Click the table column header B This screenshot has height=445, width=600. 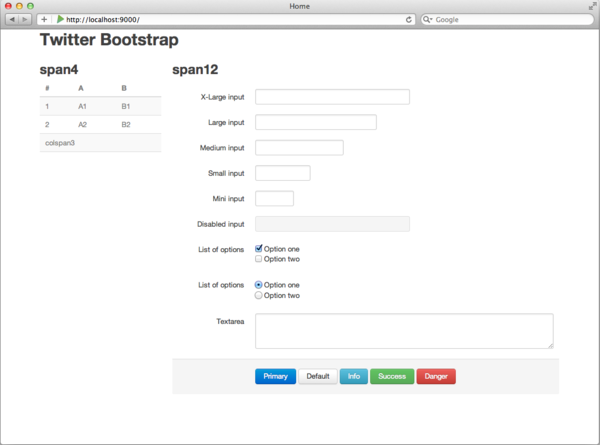(124, 88)
